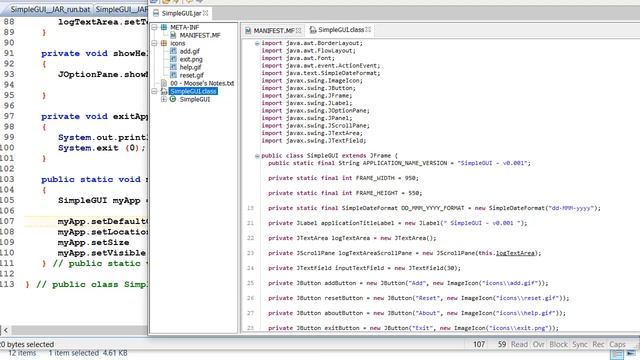
Task: Click the '1 item selected 4.61 KB' text
Action: tap(88, 353)
